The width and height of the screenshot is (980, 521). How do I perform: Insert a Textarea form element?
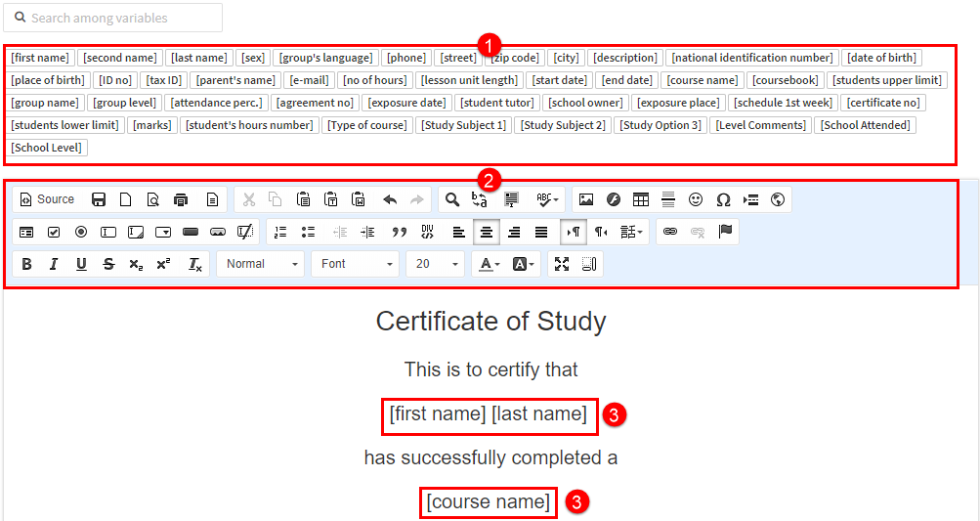(136, 232)
